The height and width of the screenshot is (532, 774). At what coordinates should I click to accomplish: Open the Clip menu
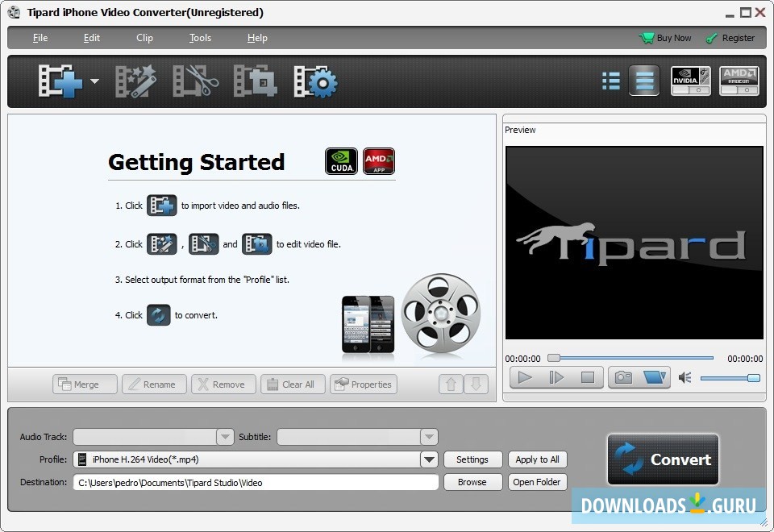[x=144, y=38]
